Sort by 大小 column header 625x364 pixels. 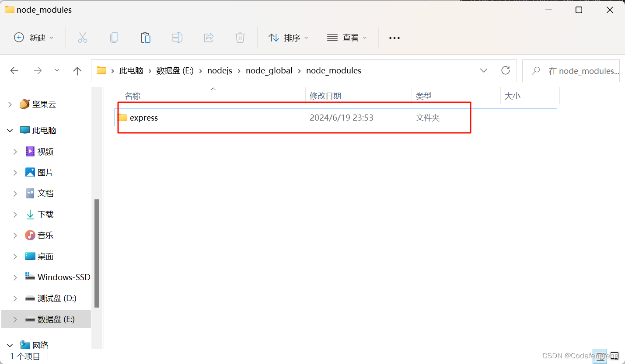coord(513,96)
